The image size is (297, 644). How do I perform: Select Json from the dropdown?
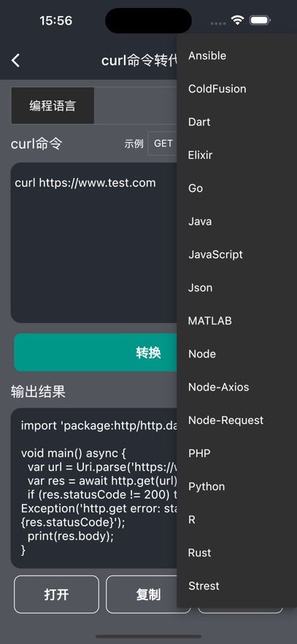point(237,287)
